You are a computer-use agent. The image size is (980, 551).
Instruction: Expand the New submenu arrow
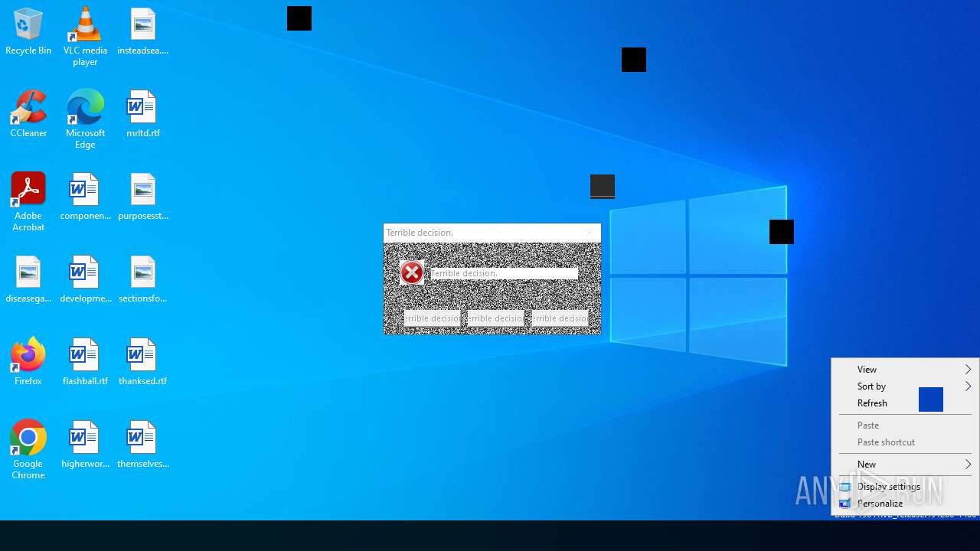968,465
